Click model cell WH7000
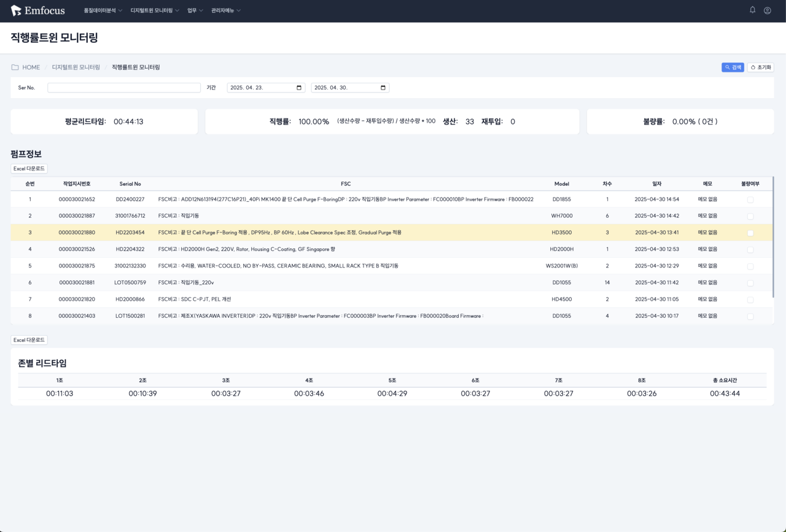Screen dimensions: 786x532 [x=561, y=216]
